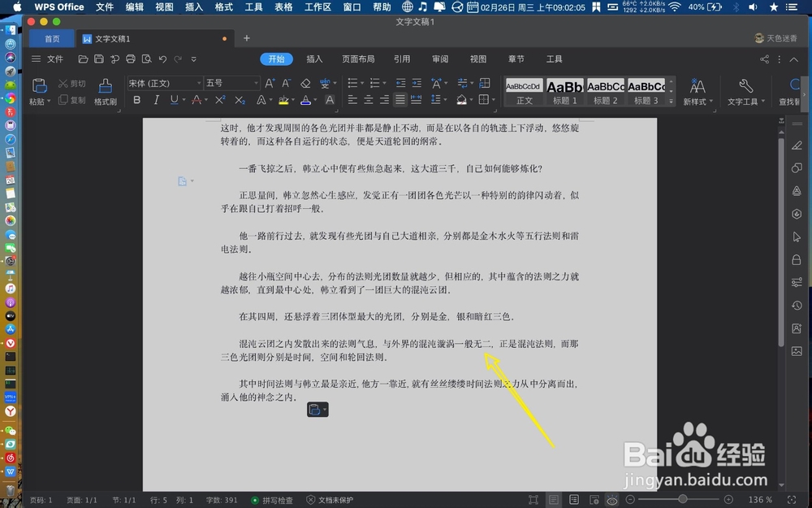Apply subscript X₂ formatting
Screen dimensions: 812x508
[240, 100]
